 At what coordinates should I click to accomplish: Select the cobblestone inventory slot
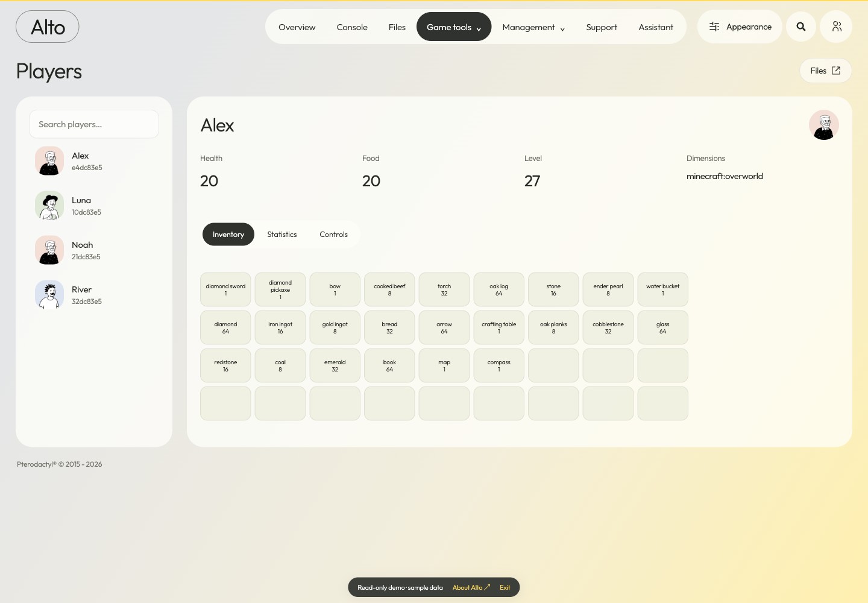pyautogui.click(x=608, y=327)
